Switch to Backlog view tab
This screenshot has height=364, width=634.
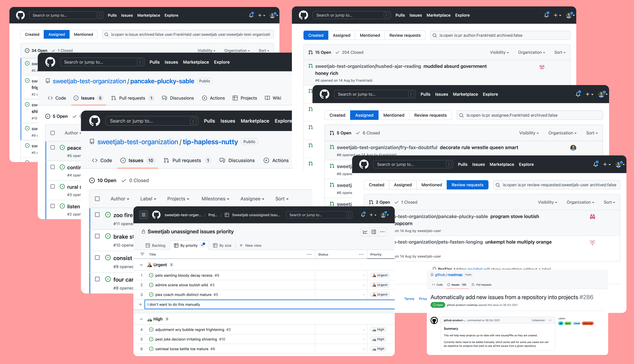tap(155, 246)
